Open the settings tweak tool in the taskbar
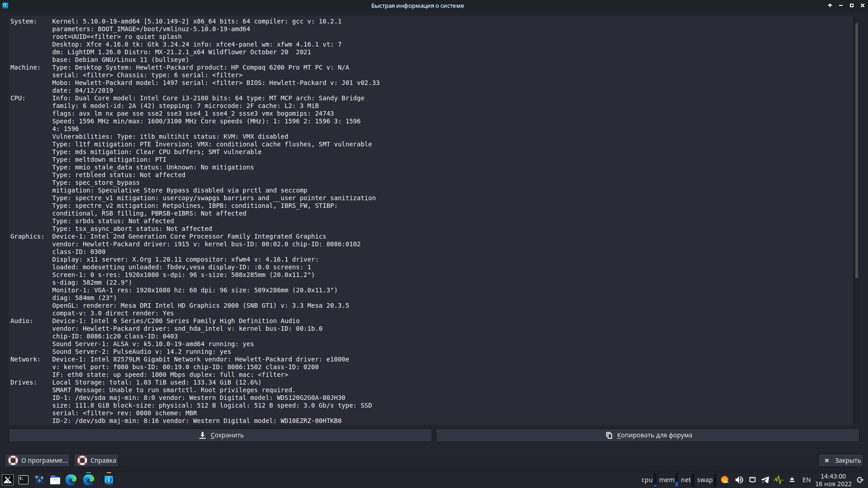Viewport: 868px width, 488px height. click(39, 480)
